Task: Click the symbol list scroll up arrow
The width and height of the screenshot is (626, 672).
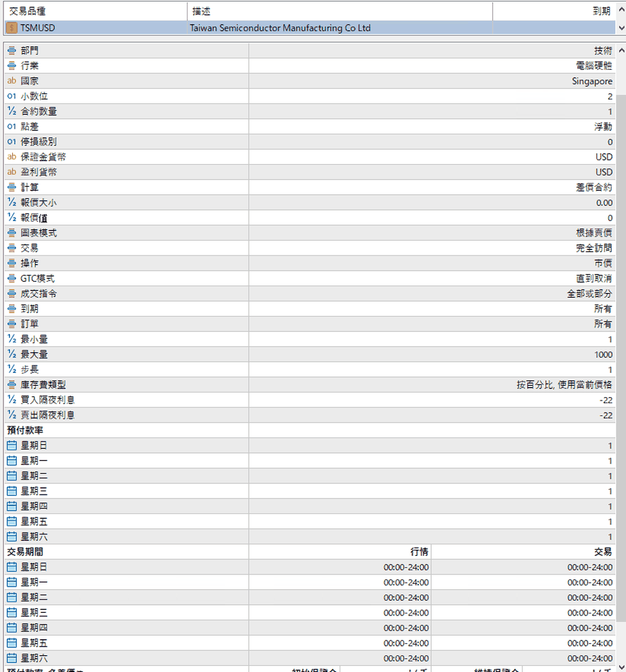Action: tap(621, 9)
